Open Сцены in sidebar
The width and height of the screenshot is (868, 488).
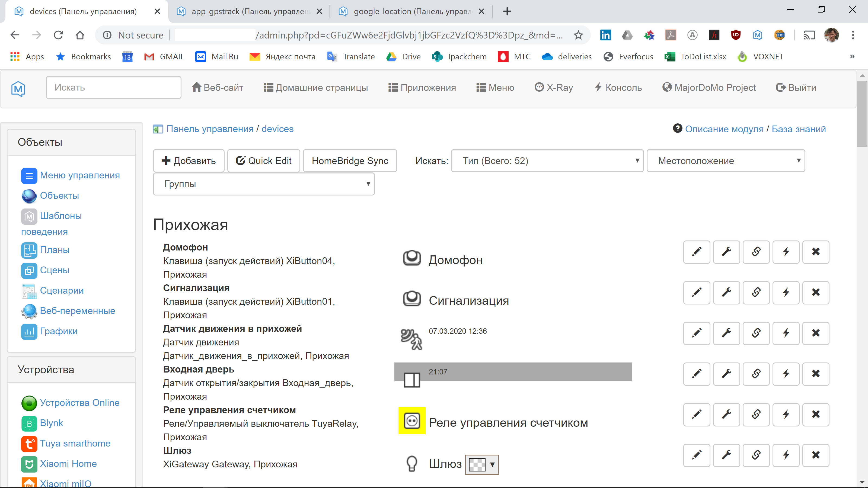pyautogui.click(x=54, y=270)
